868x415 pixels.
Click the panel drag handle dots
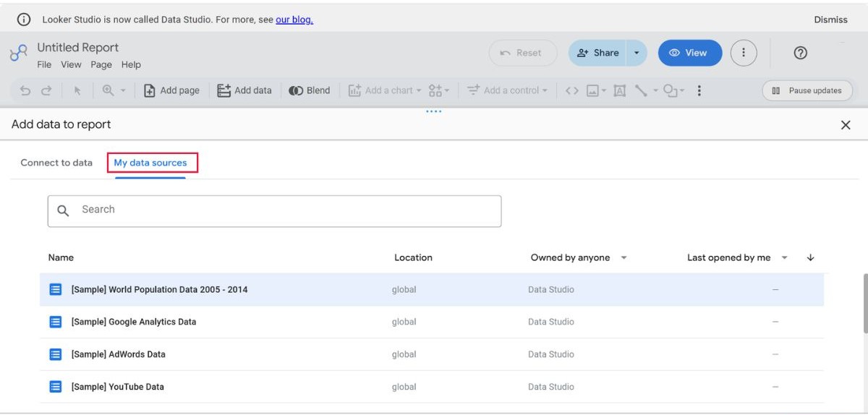[434, 111]
